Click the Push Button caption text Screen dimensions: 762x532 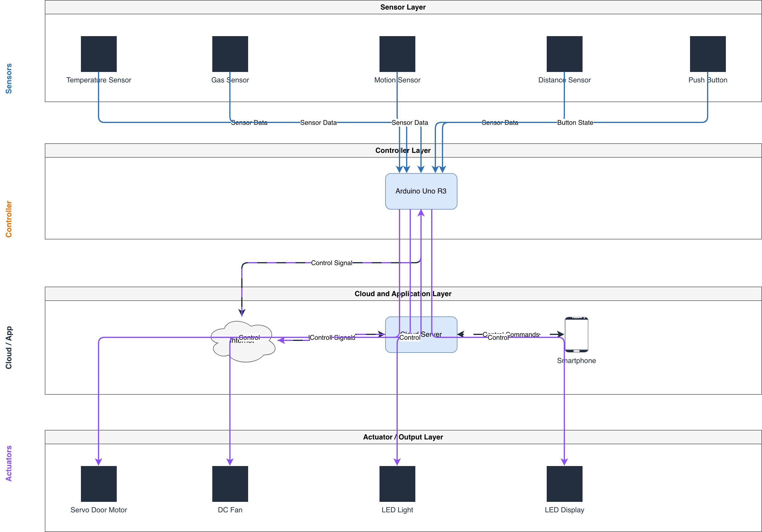click(708, 80)
